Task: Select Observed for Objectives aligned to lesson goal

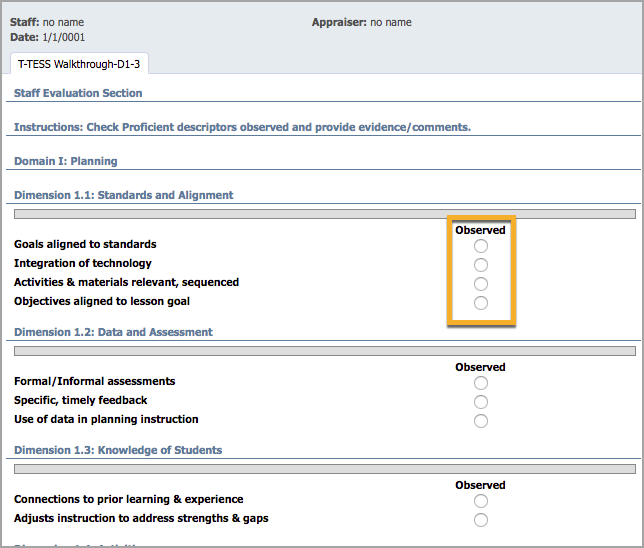Action: 481,303
